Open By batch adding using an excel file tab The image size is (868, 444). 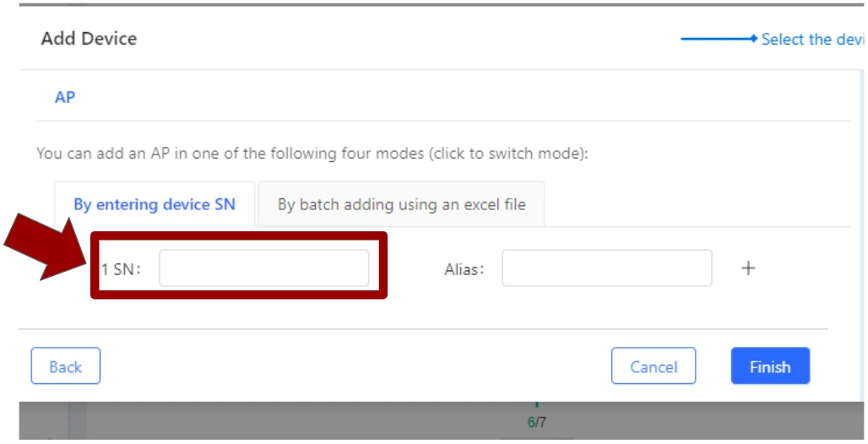click(x=401, y=204)
